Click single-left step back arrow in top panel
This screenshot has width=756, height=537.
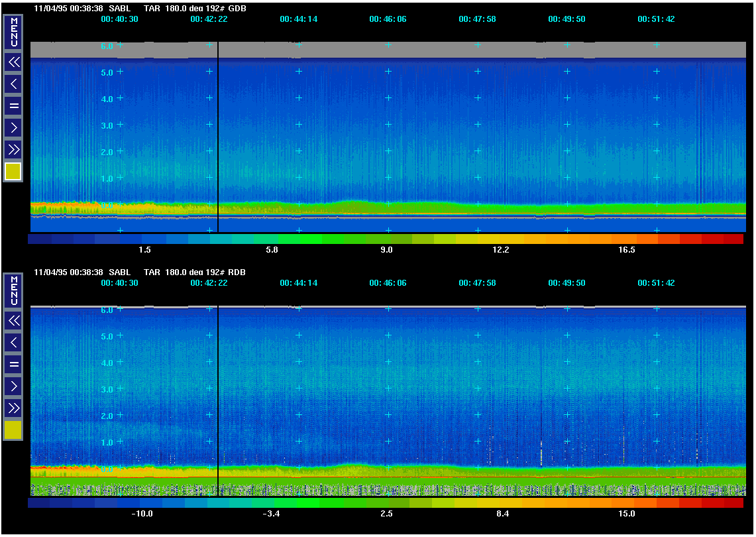13,84
